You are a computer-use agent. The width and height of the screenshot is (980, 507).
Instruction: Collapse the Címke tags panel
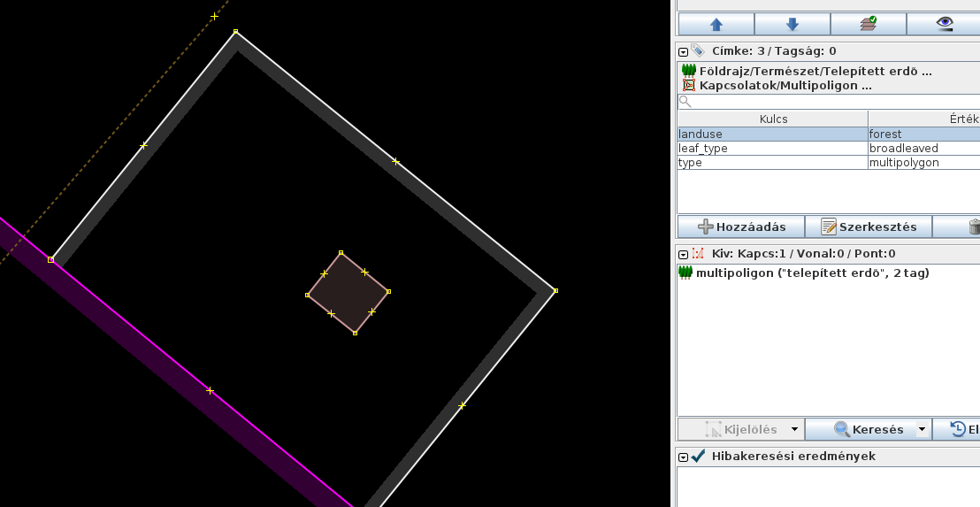pos(683,52)
